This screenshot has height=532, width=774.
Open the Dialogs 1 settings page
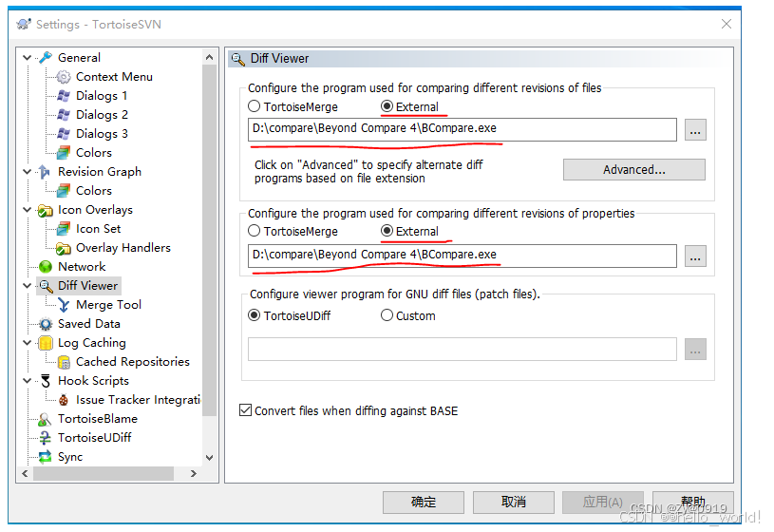tap(102, 96)
